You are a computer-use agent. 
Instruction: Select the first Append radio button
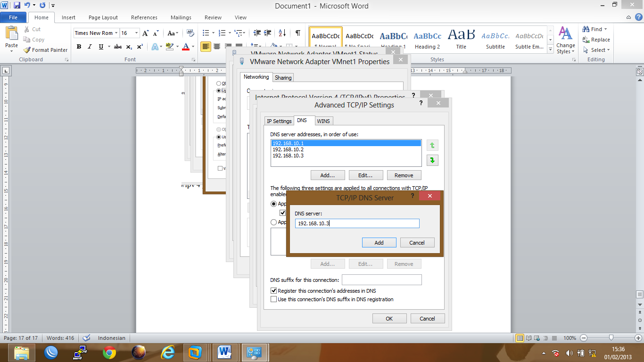[x=273, y=204]
